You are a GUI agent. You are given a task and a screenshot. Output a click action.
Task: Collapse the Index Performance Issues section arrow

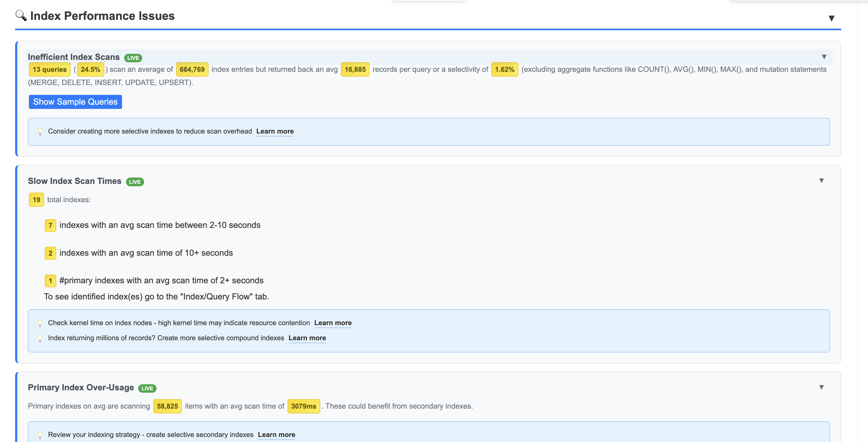pyautogui.click(x=831, y=18)
